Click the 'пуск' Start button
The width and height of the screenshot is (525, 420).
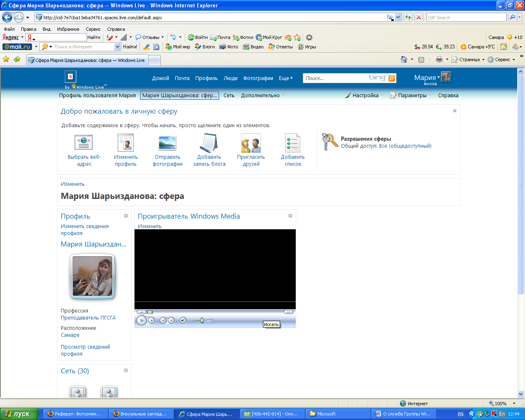(19, 414)
